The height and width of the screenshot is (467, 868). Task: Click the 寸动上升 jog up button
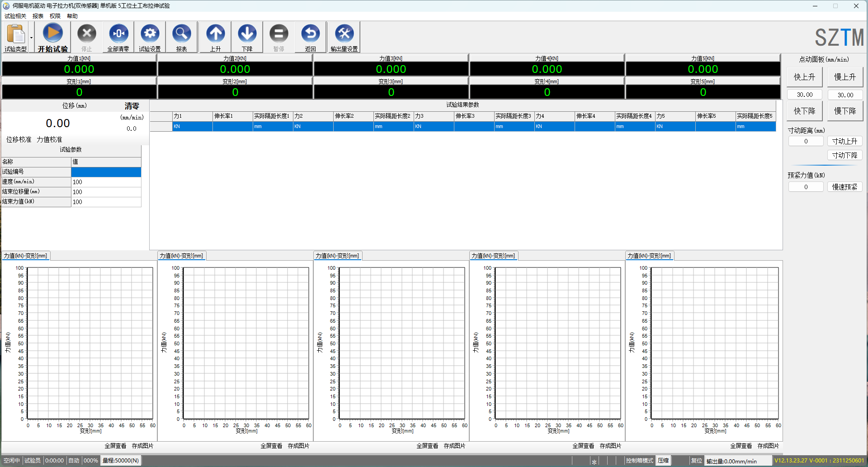click(x=845, y=141)
